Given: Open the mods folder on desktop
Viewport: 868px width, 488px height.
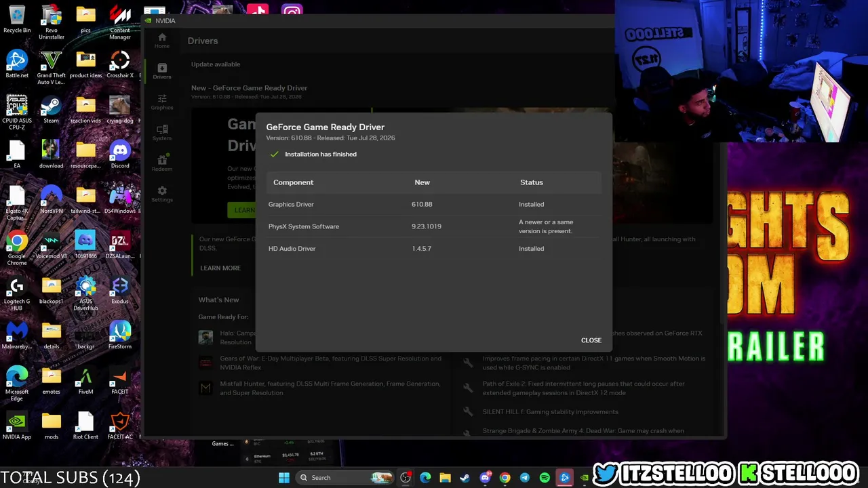Looking at the screenshot, I should coord(52,426).
